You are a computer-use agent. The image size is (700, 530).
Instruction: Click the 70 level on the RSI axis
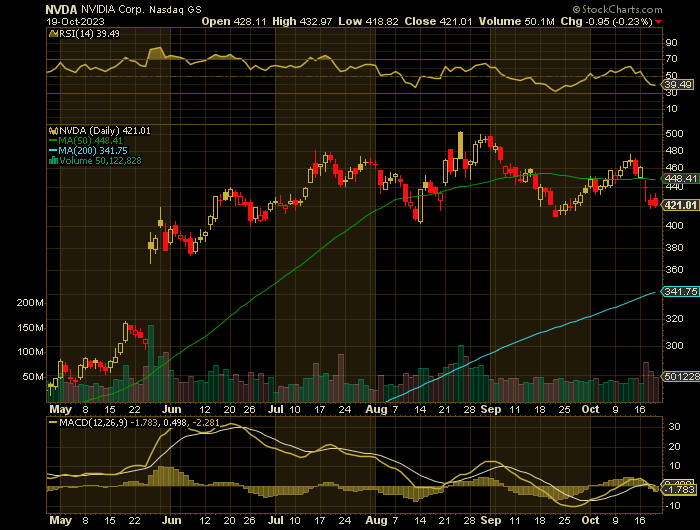pos(671,59)
